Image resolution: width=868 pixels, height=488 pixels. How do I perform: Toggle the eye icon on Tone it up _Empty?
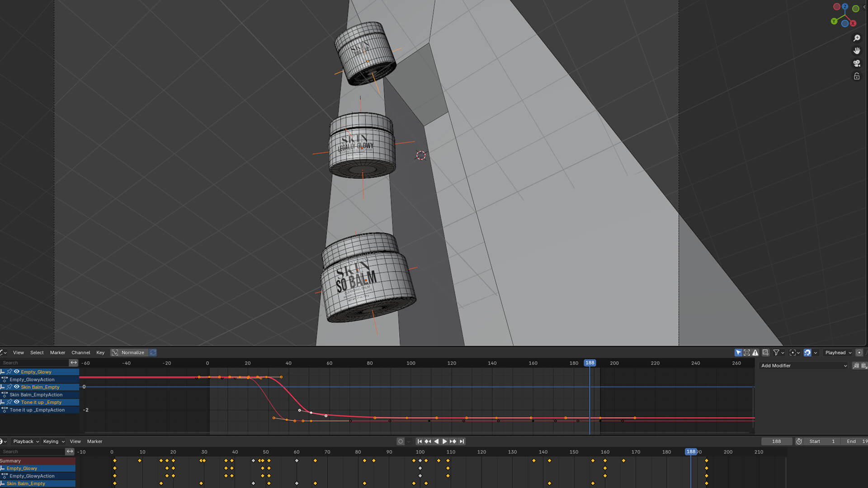click(17, 402)
